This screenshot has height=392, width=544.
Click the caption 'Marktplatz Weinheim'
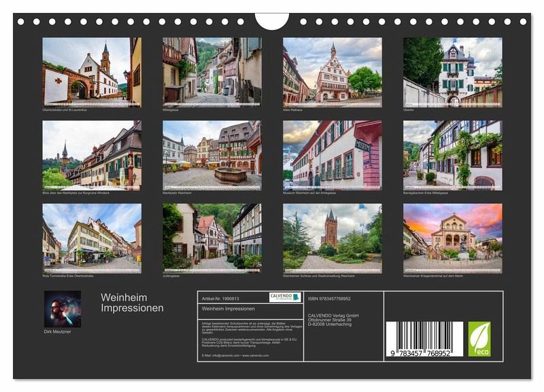pyautogui.click(x=177, y=193)
